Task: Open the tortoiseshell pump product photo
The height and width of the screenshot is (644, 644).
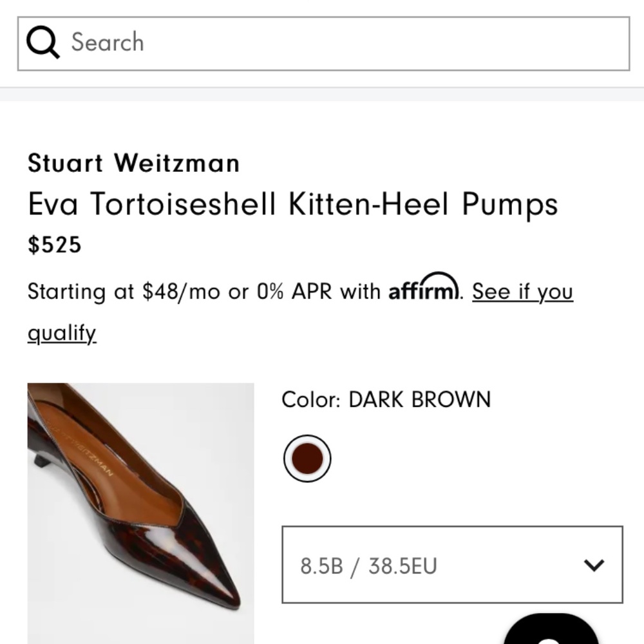Action: [140, 515]
